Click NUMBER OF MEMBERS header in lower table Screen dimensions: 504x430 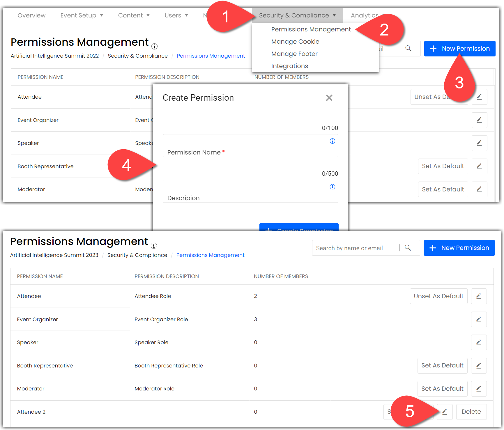[281, 276]
